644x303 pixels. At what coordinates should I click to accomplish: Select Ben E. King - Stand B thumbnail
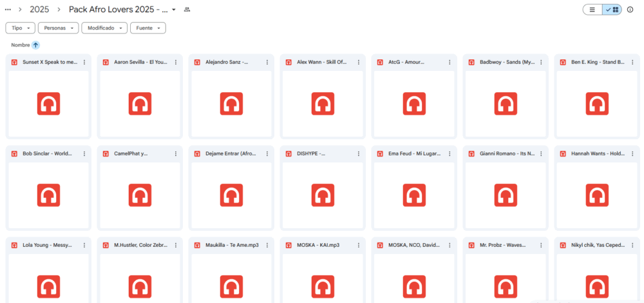pyautogui.click(x=597, y=104)
